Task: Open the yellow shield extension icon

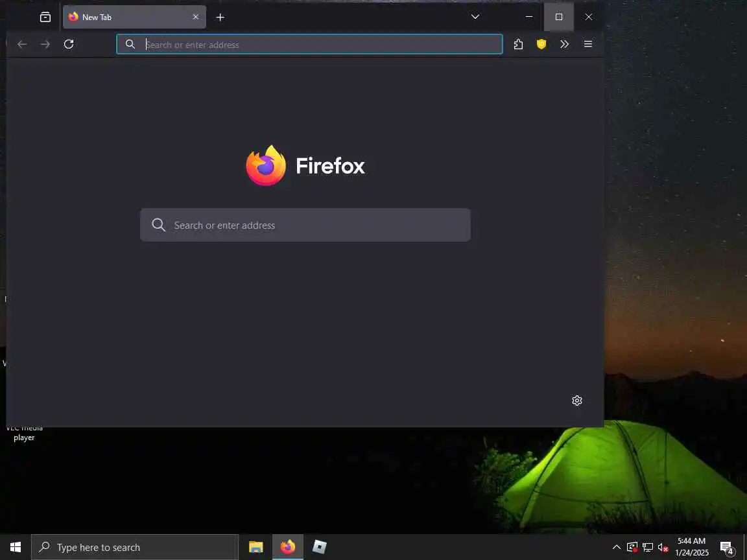Action: [541, 44]
